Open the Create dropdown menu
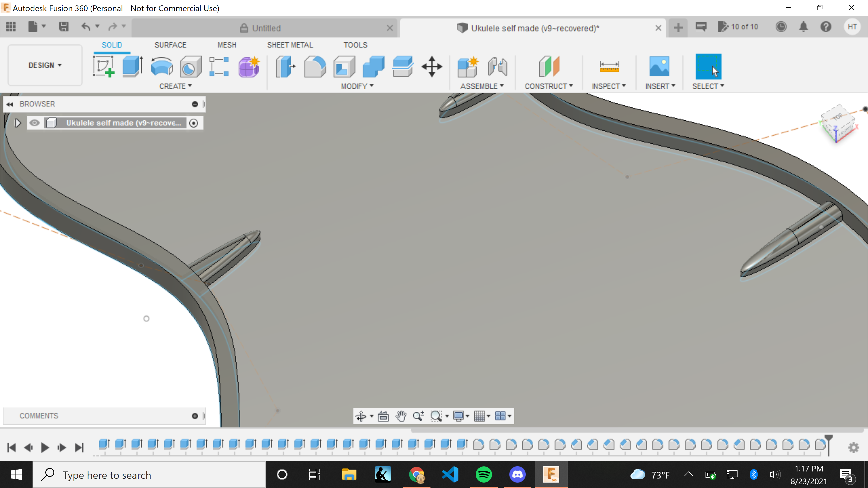868x488 pixels. [175, 86]
